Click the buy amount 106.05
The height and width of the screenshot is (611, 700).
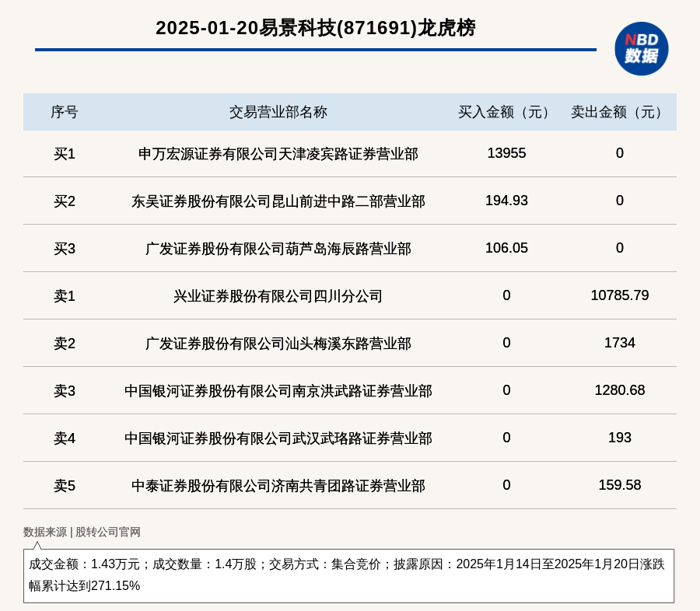pyautogui.click(x=506, y=248)
